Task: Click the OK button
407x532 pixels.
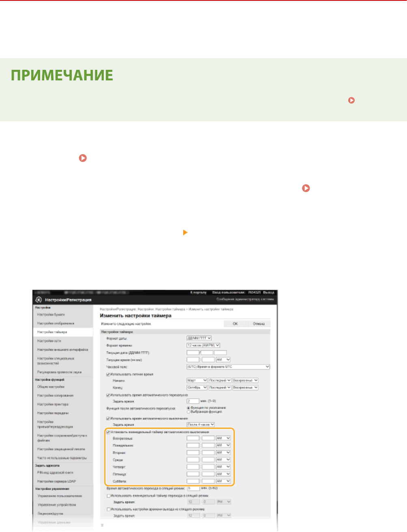Action: [235, 324]
